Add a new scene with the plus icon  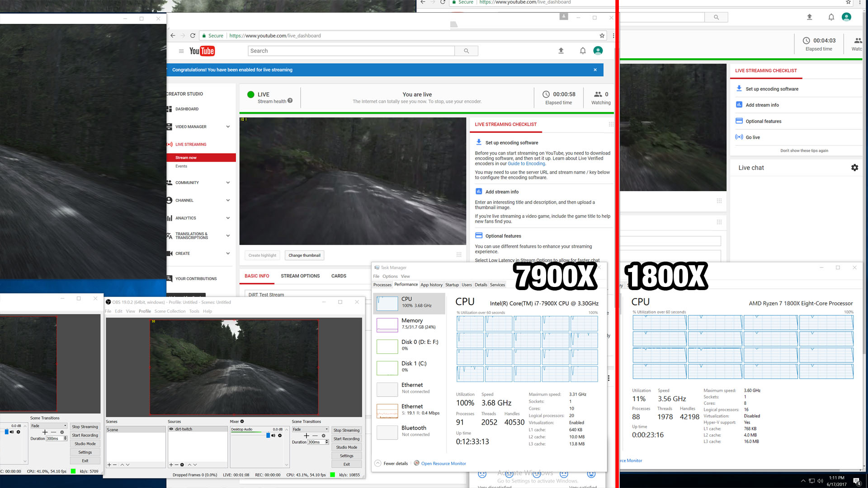point(109,465)
